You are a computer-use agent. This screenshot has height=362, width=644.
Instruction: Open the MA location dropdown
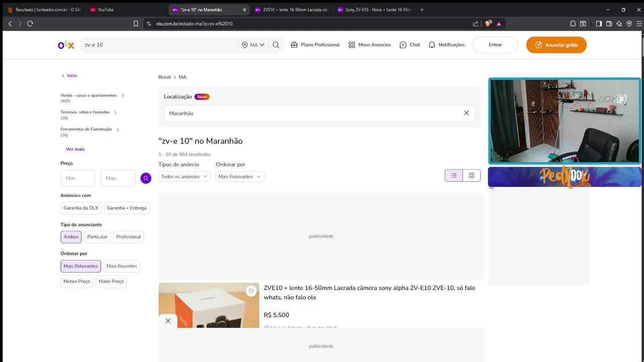[253, 45]
